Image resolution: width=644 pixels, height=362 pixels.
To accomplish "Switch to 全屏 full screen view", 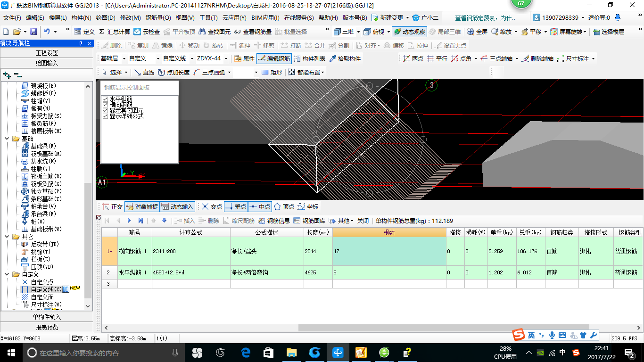I will click(x=477, y=32).
